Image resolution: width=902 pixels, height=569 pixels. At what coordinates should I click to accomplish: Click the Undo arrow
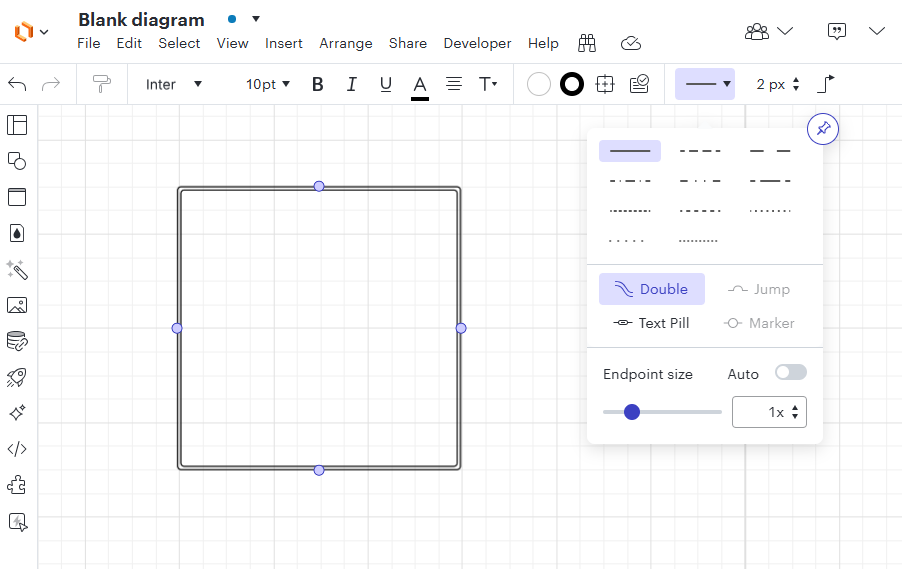point(17,85)
